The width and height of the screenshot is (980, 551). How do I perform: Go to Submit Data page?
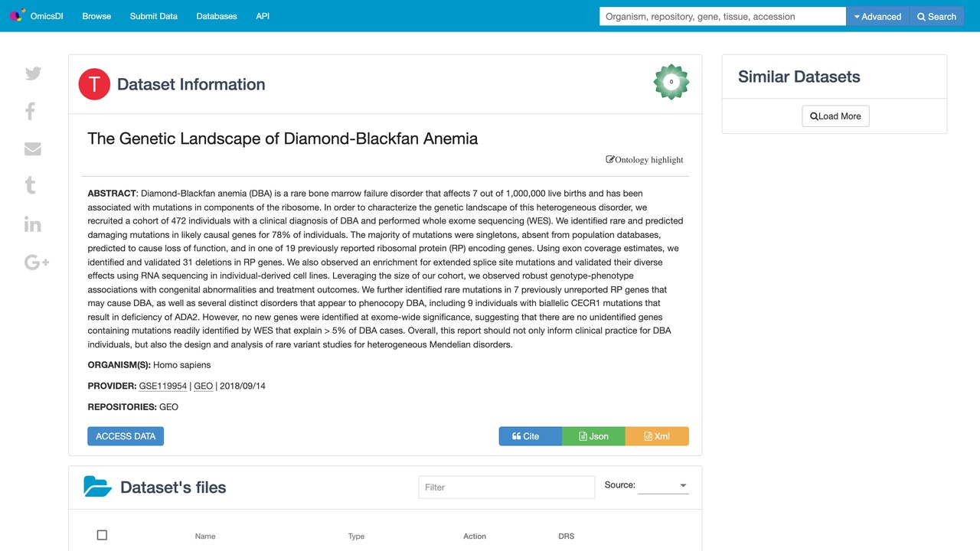(x=154, y=16)
